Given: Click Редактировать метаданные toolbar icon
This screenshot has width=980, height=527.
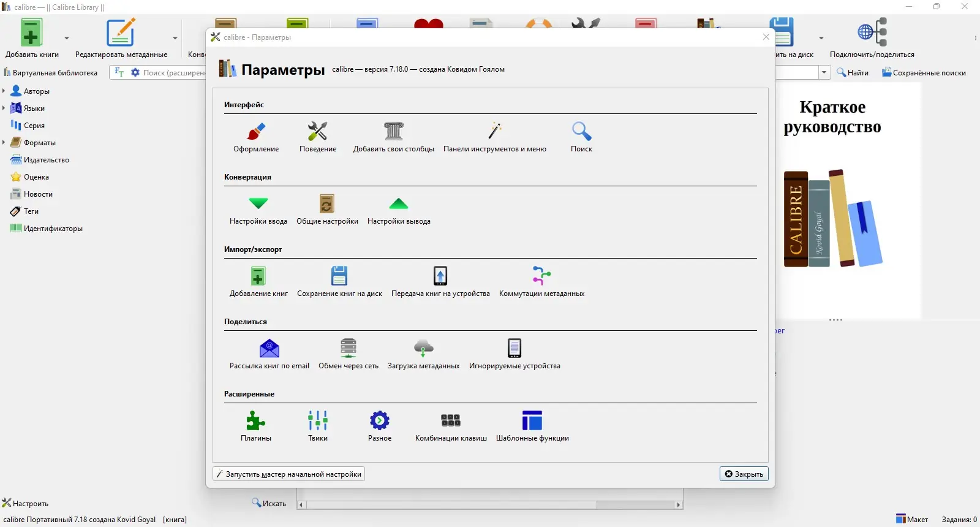Looking at the screenshot, I should [x=121, y=38].
